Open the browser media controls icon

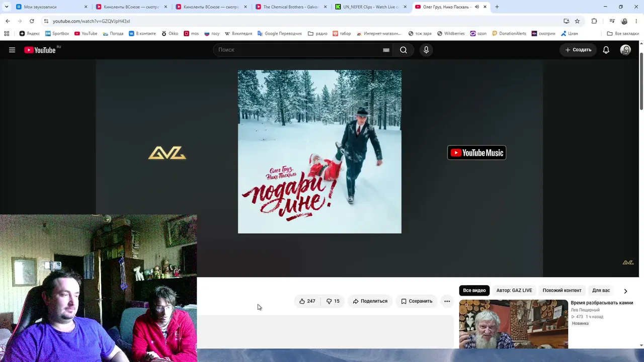pyautogui.click(x=612, y=21)
